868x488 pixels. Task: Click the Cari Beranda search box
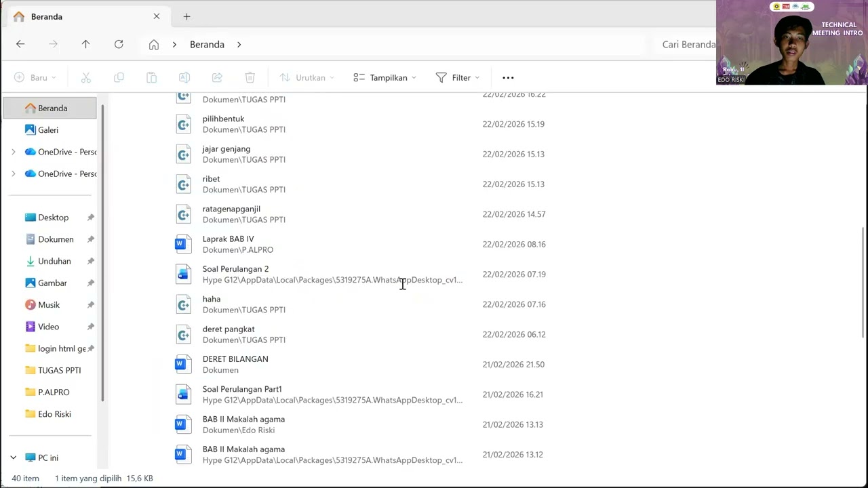pos(685,44)
